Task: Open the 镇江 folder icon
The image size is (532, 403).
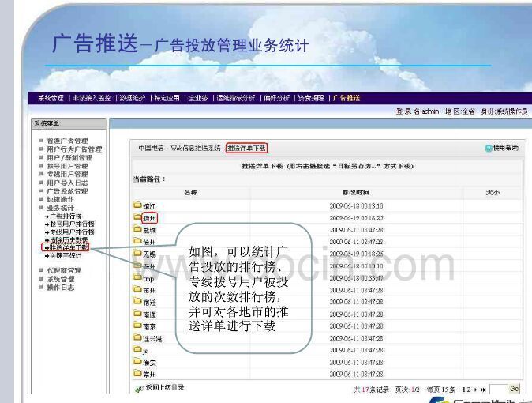Action: coord(137,205)
